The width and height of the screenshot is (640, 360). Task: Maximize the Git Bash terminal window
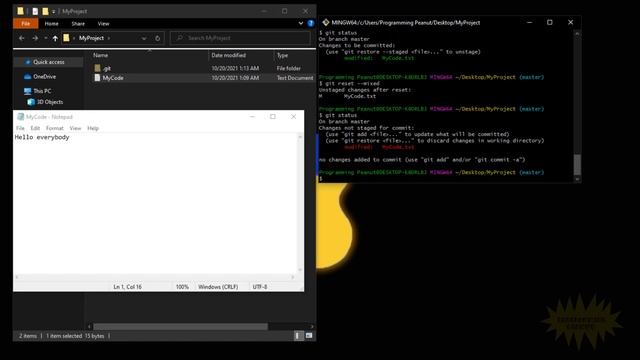[550, 22]
